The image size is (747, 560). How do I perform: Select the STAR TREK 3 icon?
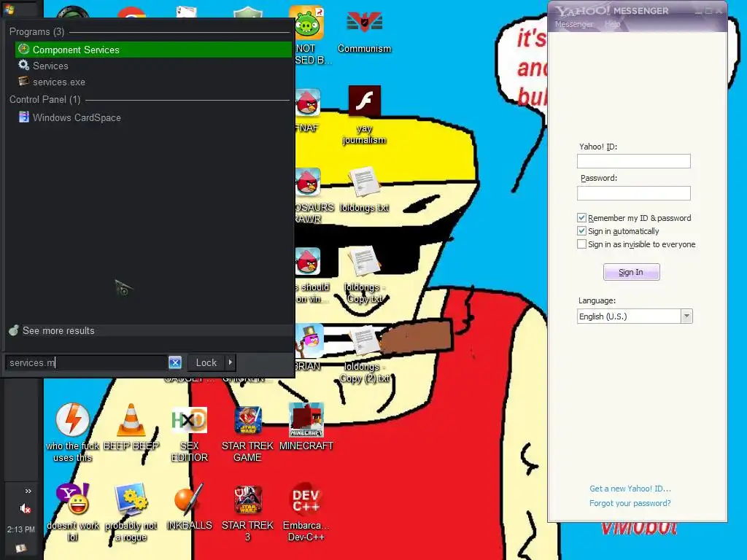coord(248,513)
